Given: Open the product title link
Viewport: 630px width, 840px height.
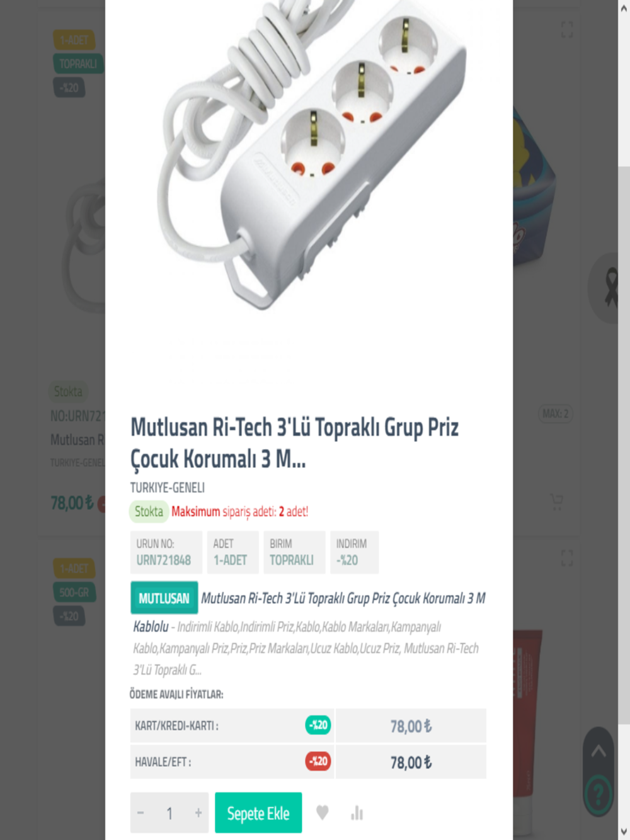Looking at the screenshot, I should click(x=294, y=443).
